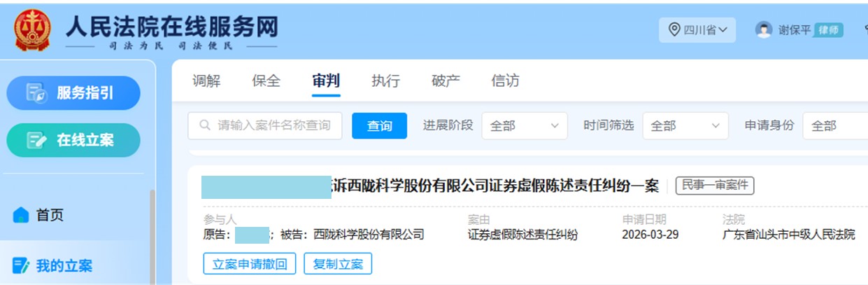Click the user avatar icon for 谢保平
868x285 pixels.
[764, 30]
